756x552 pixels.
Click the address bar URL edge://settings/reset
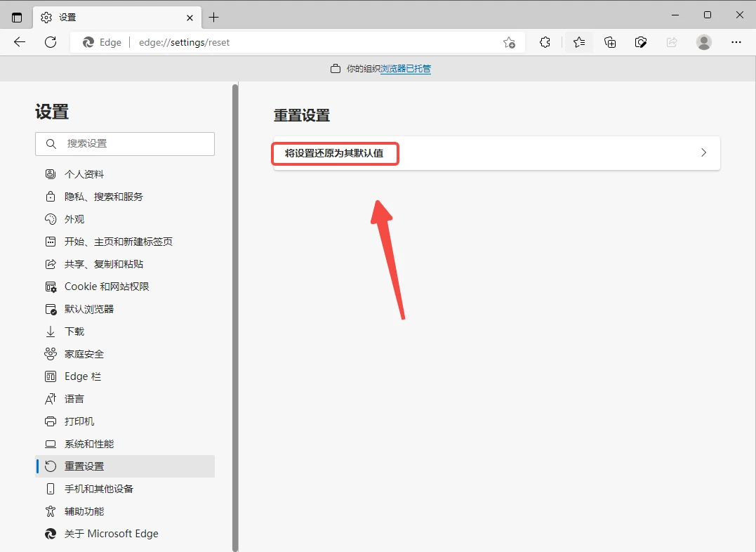point(184,42)
